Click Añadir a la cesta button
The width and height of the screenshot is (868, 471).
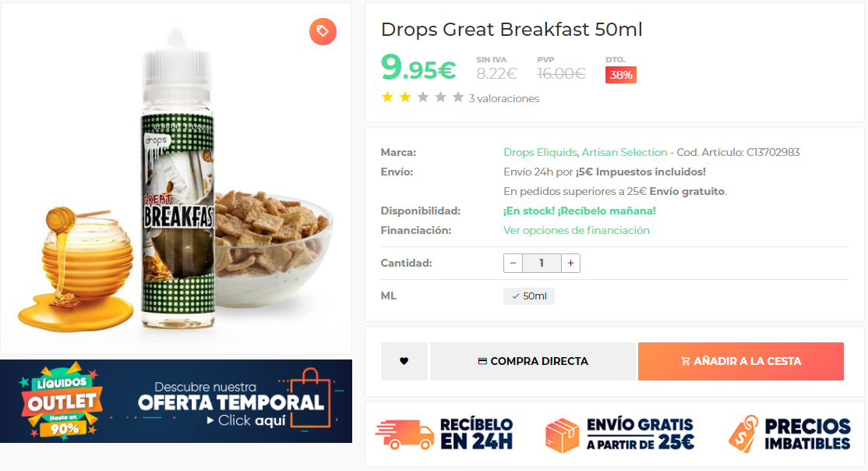[741, 361]
